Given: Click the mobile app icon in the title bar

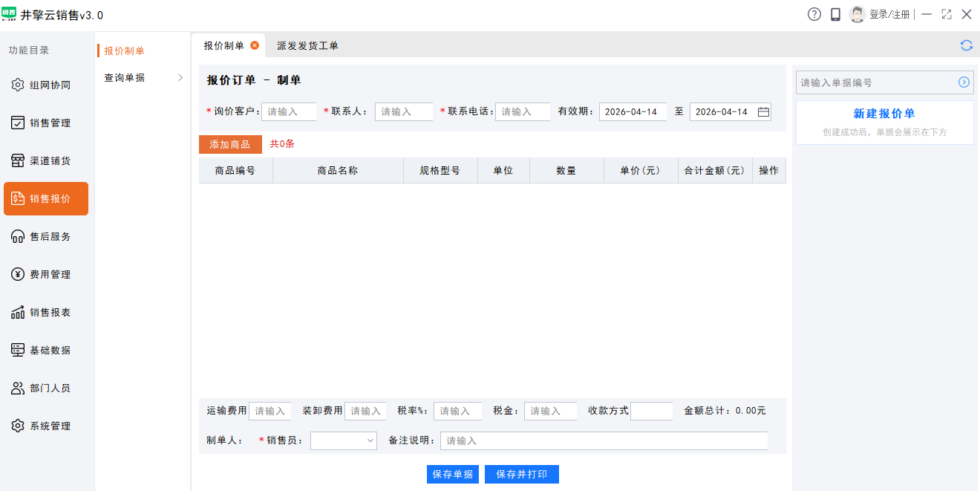Looking at the screenshot, I should coord(836,13).
